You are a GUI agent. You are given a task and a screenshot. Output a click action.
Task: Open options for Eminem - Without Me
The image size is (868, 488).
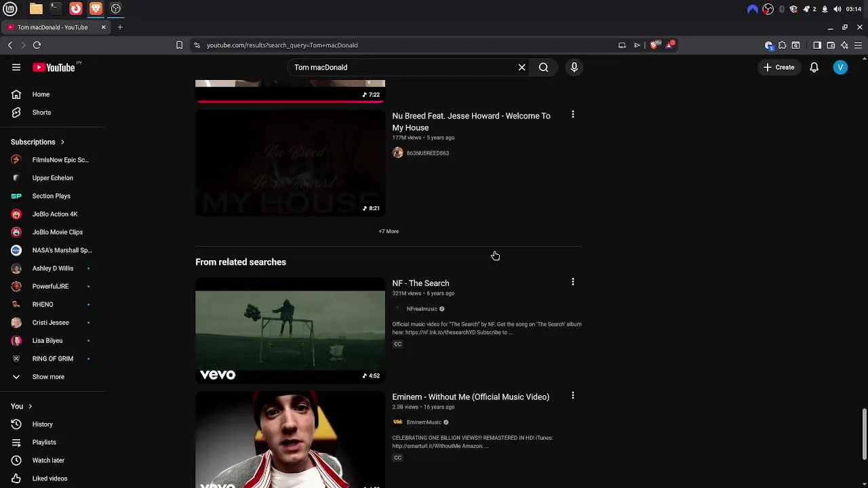point(572,395)
